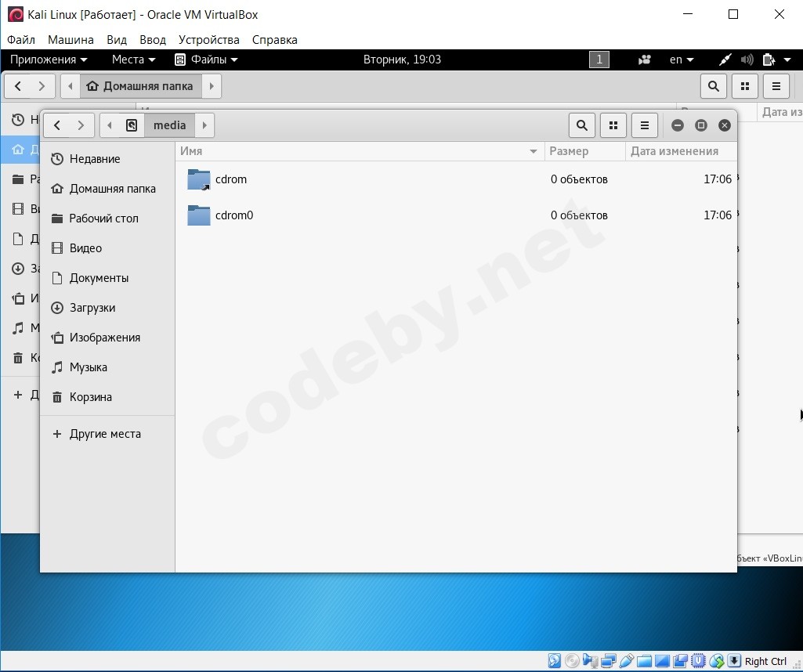Open the Приложения dropdown menu

click(49, 60)
